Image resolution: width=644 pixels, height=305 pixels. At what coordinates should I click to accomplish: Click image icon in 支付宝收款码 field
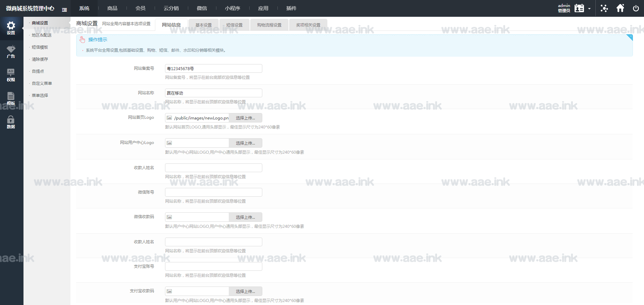click(x=169, y=291)
